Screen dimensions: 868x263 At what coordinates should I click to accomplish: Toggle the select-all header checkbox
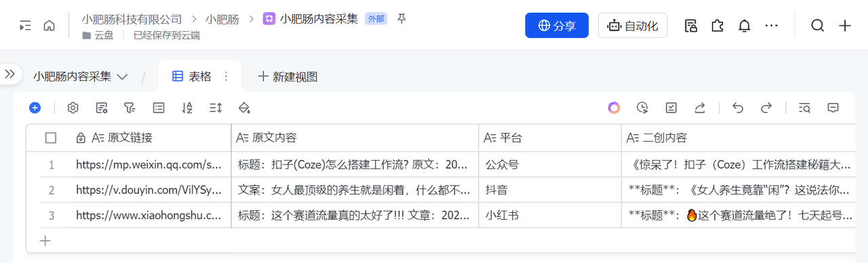[x=51, y=138]
